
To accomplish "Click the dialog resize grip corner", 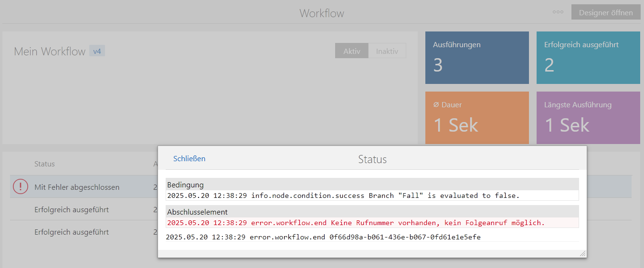I will (582, 254).
